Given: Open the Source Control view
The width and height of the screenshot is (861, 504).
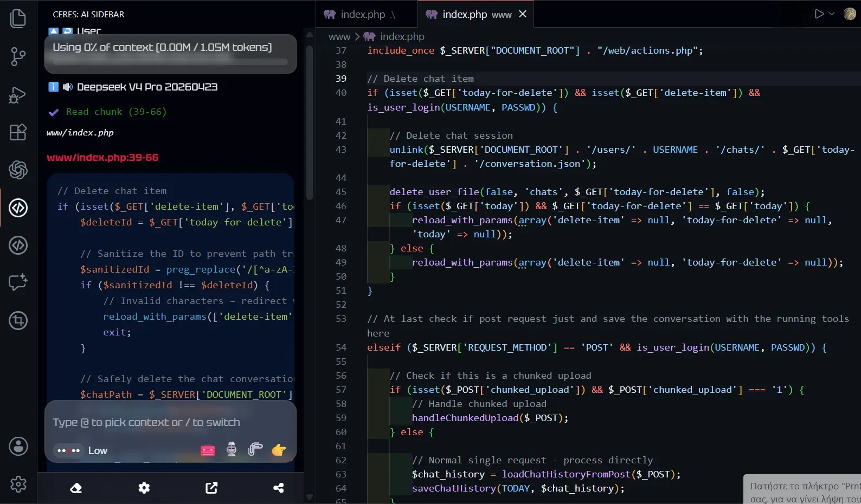Looking at the screenshot, I should coord(18,56).
